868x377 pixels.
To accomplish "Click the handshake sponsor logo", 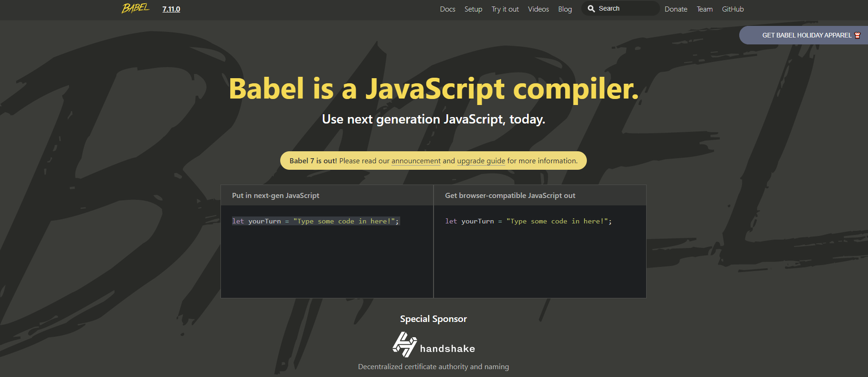I will point(434,345).
